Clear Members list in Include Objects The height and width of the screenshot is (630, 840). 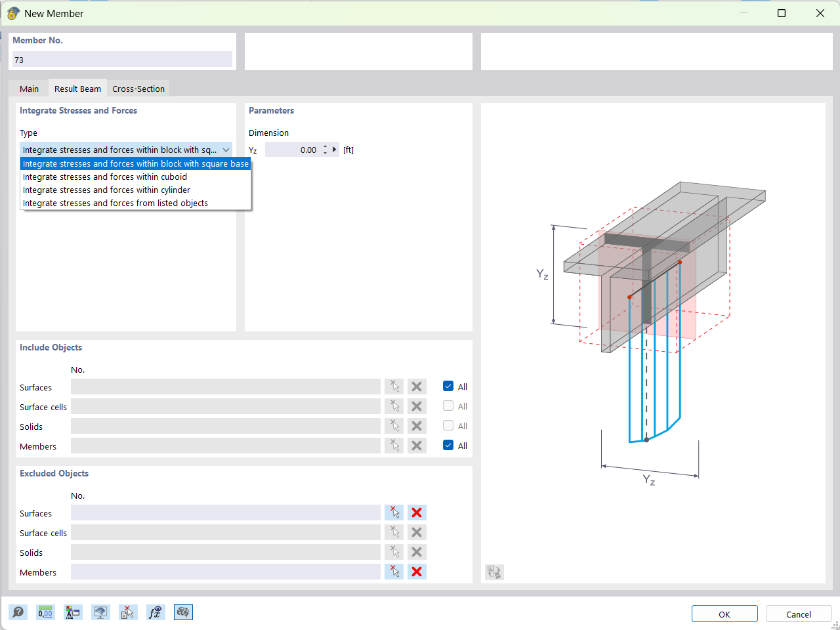point(417,446)
